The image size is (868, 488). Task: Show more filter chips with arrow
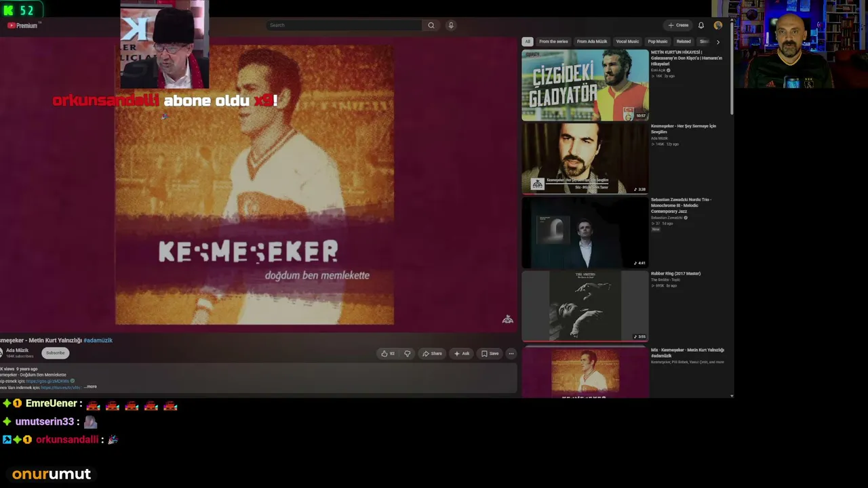pyautogui.click(x=718, y=42)
